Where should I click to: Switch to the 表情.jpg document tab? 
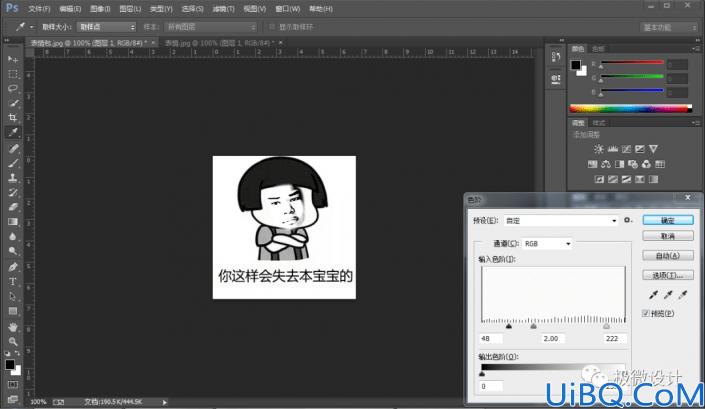(x=219, y=43)
